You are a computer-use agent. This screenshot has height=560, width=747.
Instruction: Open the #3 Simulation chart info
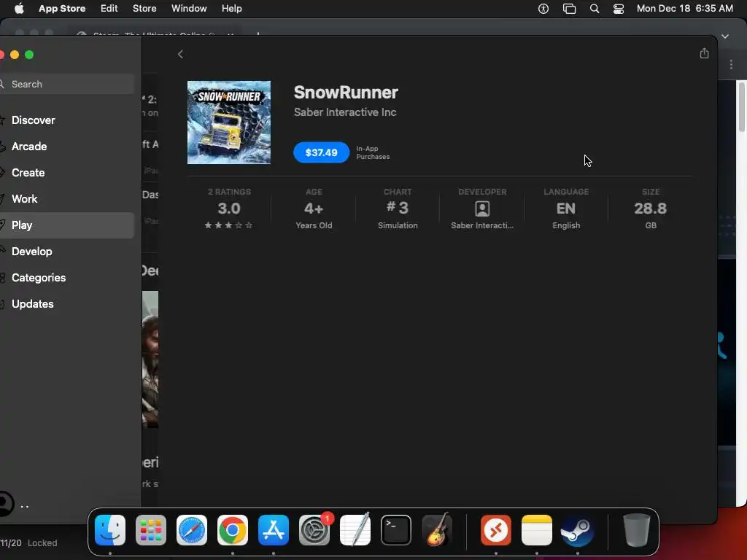pyautogui.click(x=398, y=209)
